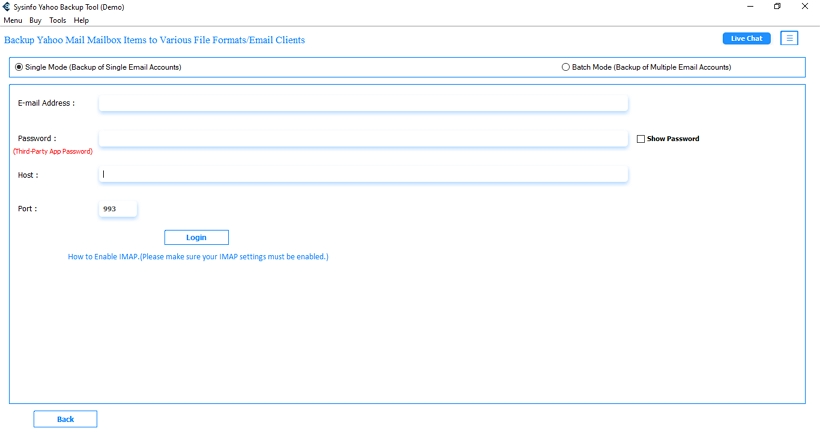Close the Sysinfo Yahoo Backup Tool window
Viewport: 820px width, 433px height.
(805, 6)
